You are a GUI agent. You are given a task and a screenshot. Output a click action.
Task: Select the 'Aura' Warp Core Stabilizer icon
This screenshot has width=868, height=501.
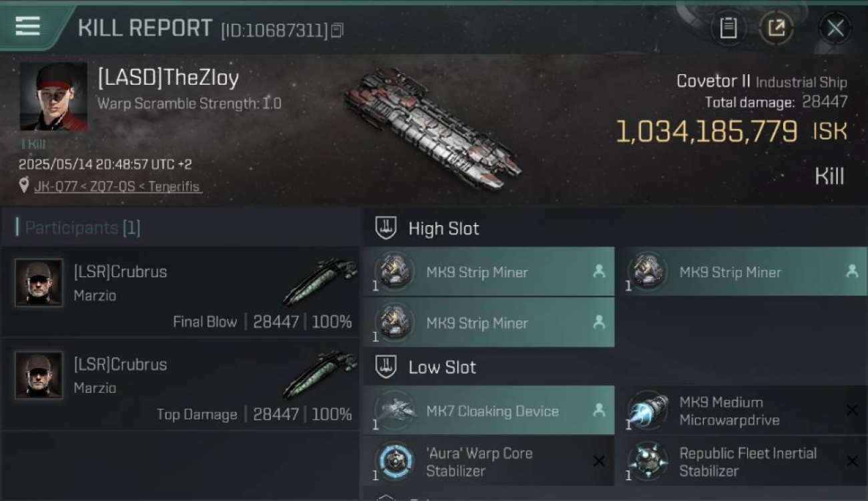point(394,462)
